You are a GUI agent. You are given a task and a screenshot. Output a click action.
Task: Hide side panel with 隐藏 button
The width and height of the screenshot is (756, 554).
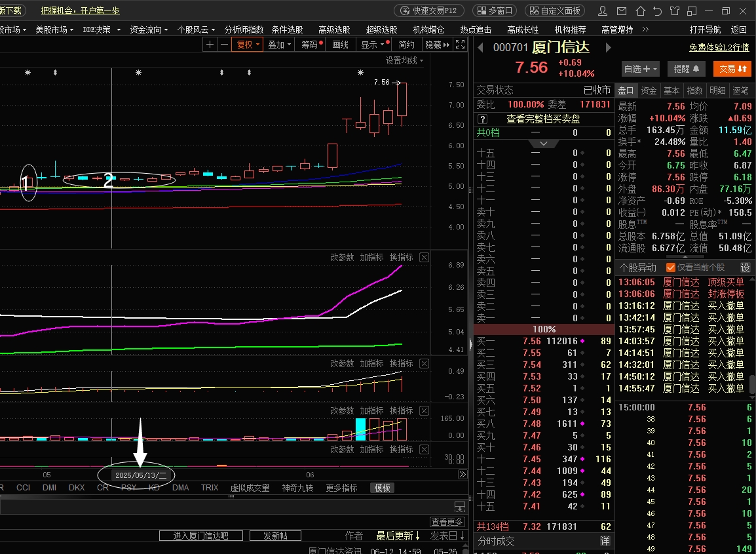438,45
